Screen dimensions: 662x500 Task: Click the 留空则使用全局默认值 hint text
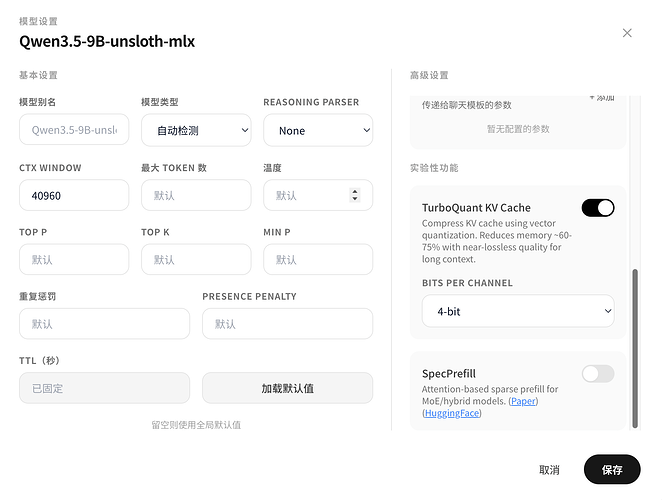(x=196, y=425)
